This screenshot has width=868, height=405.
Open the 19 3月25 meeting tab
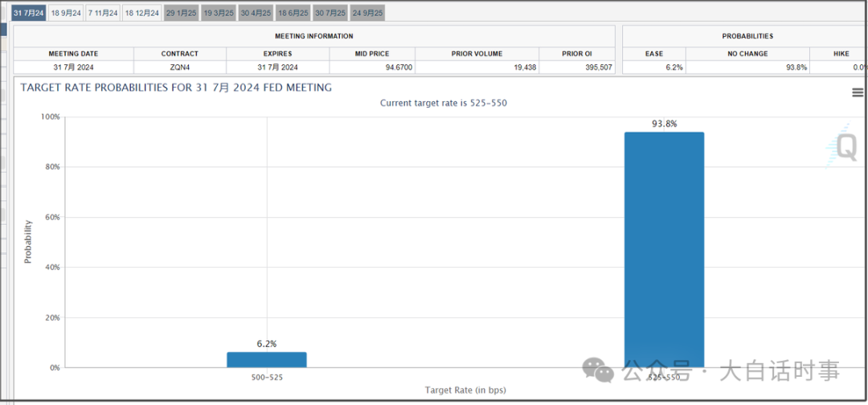coord(219,13)
